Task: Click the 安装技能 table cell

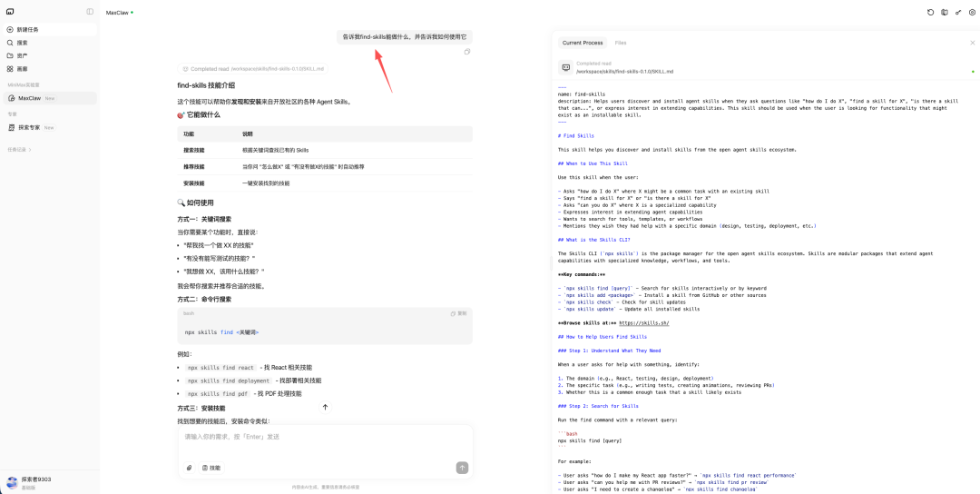Action: [x=194, y=183]
